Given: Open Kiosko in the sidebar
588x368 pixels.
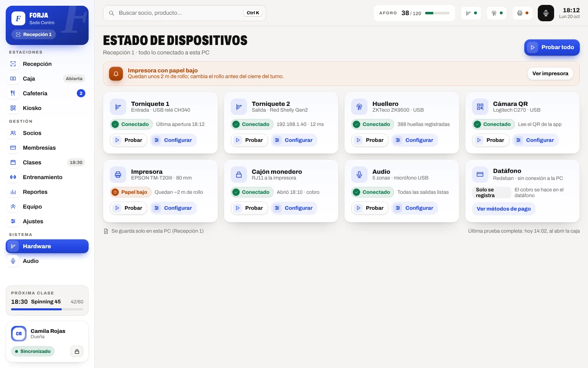Looking at the screenshot, I should click(x=47, y=108).
